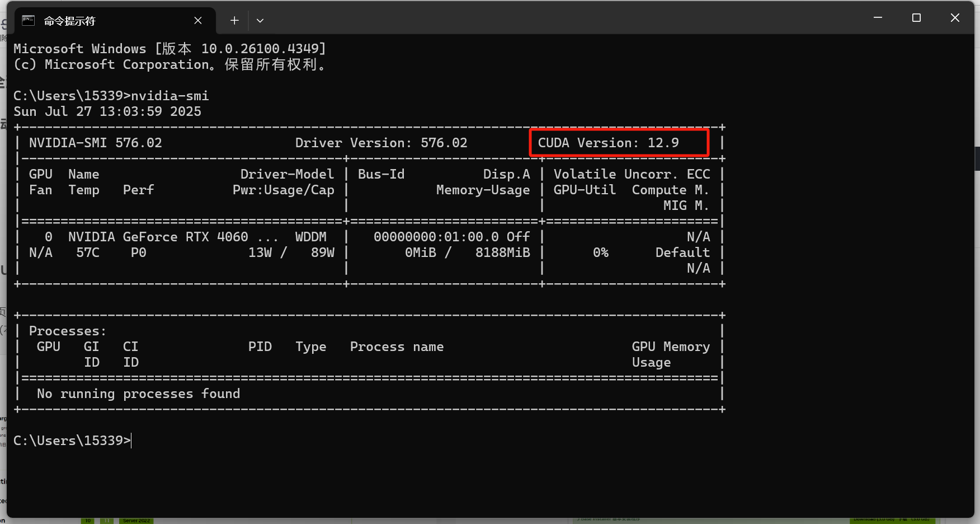Click the date line "Sun Jul 27 13:03:59 2025"

point(107,111)
